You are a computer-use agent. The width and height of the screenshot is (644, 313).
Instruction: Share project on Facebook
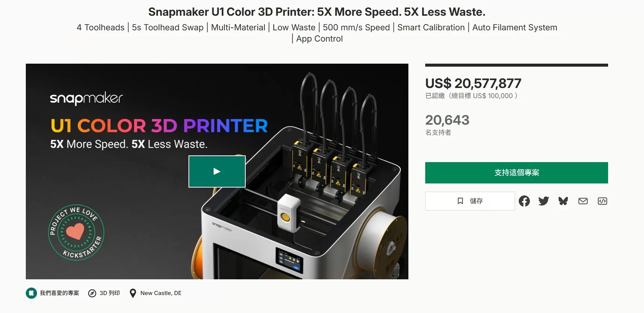[524, 201]
